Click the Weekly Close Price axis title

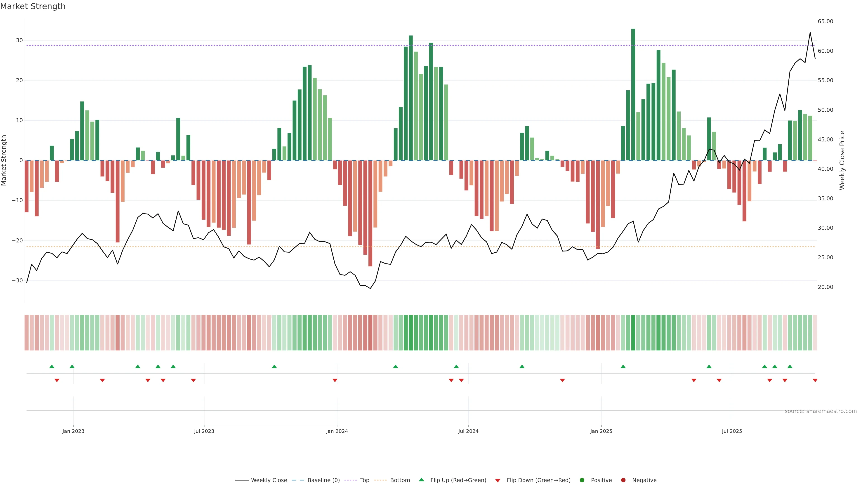point(842,160)
